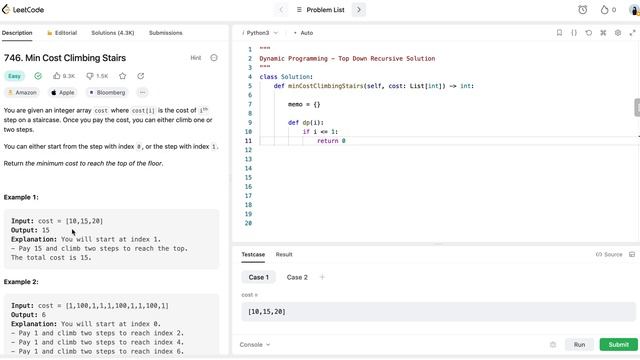Click Example 1 input cost = [10,15,20]
Image resolution: width=640 pixels, height=360 pixels.
pos(57,221)
